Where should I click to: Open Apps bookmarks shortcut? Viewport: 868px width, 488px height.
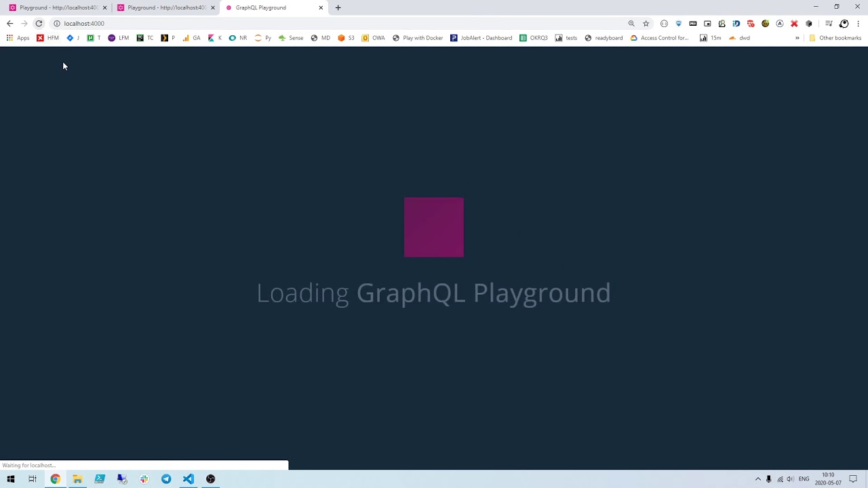(18, 38)
